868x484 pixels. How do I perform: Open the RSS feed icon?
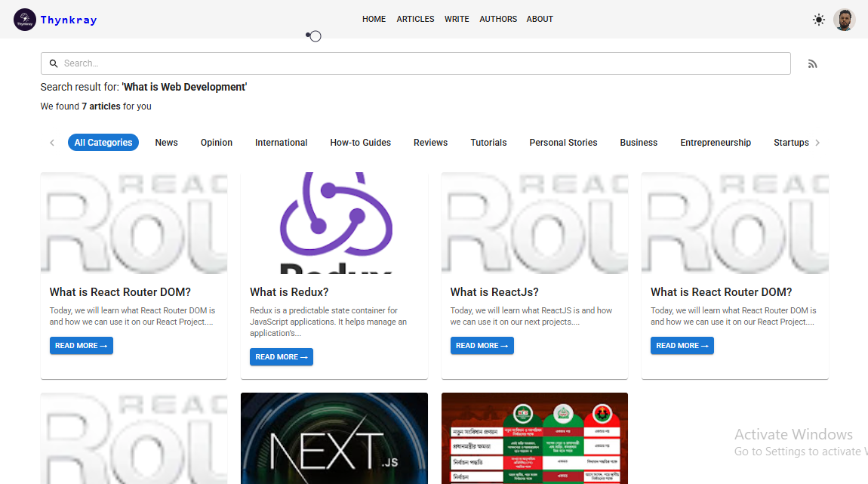coord(812,63)
